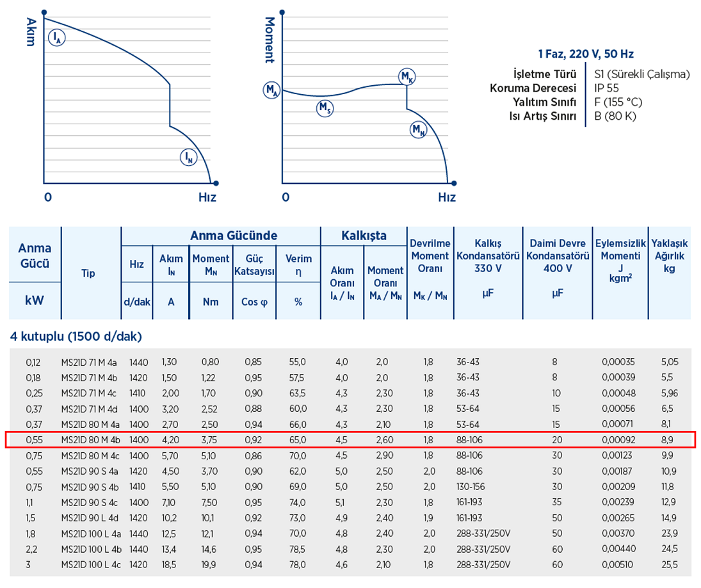Select the circled MA marker on moment chart
Screen dimensions: 701x588
click(271, 90)
